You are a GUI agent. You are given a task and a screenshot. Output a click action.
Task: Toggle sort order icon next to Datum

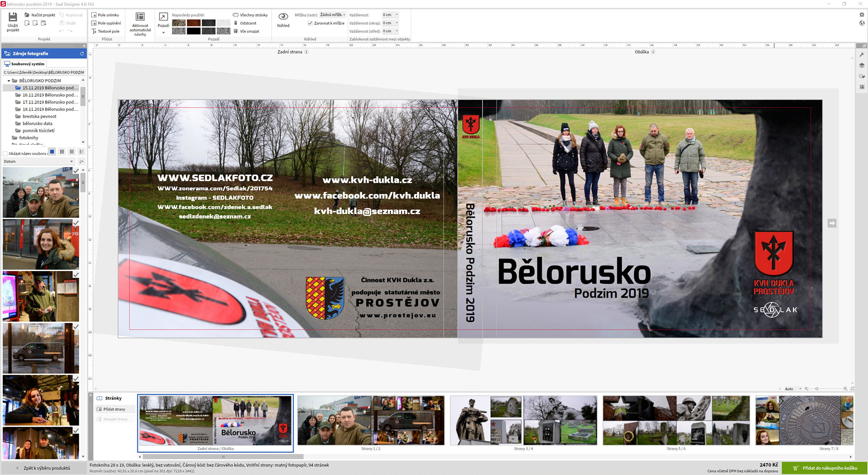pos(81,161)
